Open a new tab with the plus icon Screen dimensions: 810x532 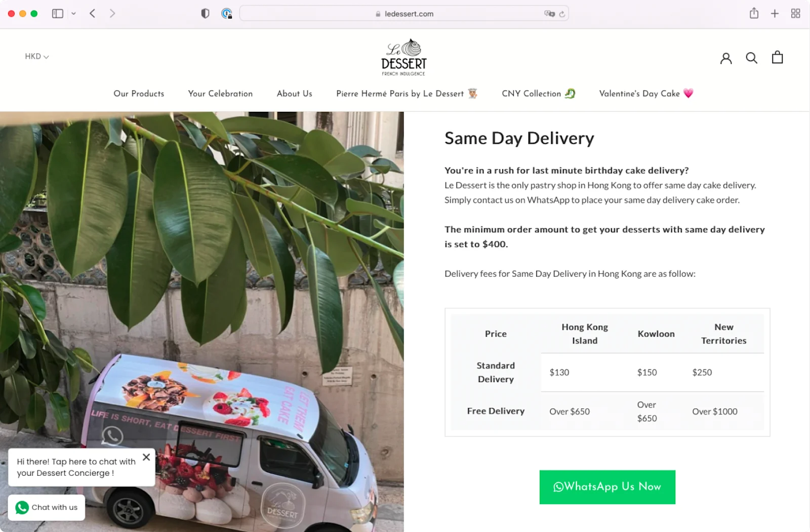click(x=775, y=13)
